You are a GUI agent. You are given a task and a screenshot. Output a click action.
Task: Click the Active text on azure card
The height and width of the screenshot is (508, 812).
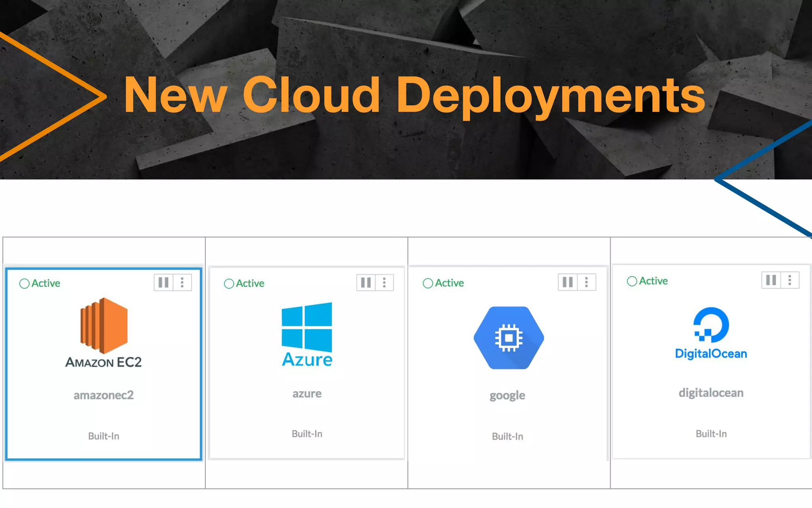pos(250,283)
